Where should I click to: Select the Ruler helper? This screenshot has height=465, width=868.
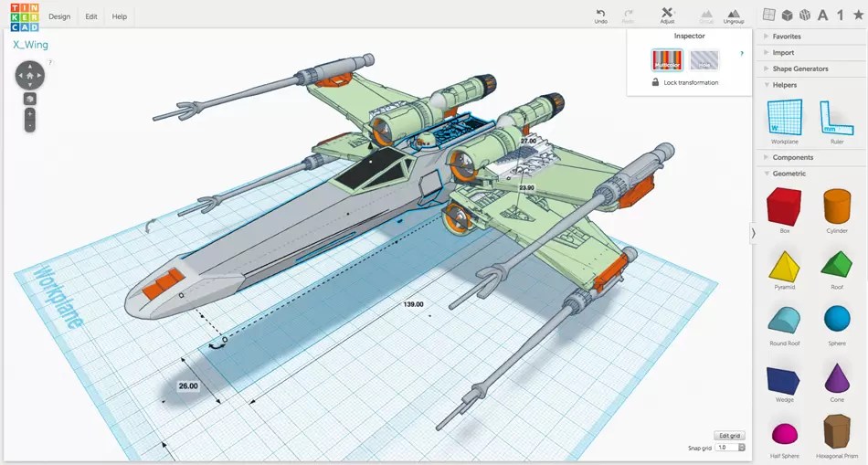[837, 122]
